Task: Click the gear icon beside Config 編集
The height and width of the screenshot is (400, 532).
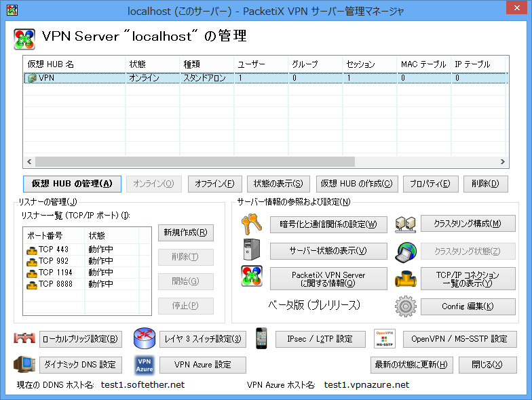Action: pos(406,306)
